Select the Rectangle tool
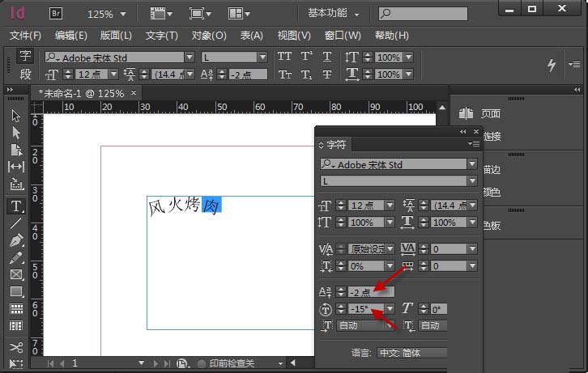 pyautogui.click(x=15, y=291)
